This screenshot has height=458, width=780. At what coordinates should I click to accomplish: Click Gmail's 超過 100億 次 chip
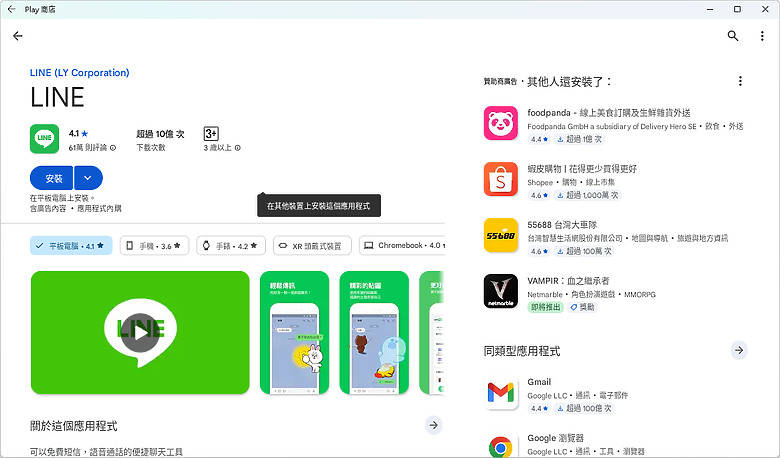[584, 408]
